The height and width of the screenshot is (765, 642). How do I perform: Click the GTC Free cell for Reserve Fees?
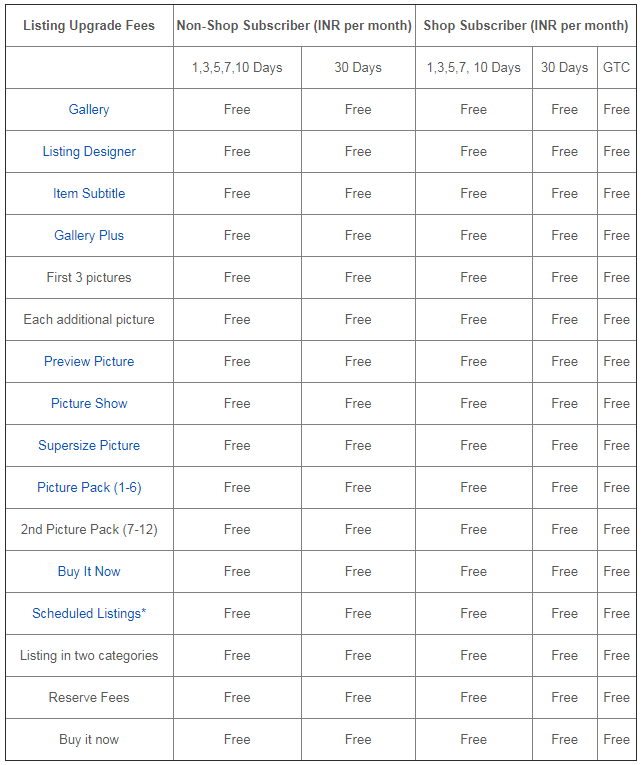(x=616, y=698)
